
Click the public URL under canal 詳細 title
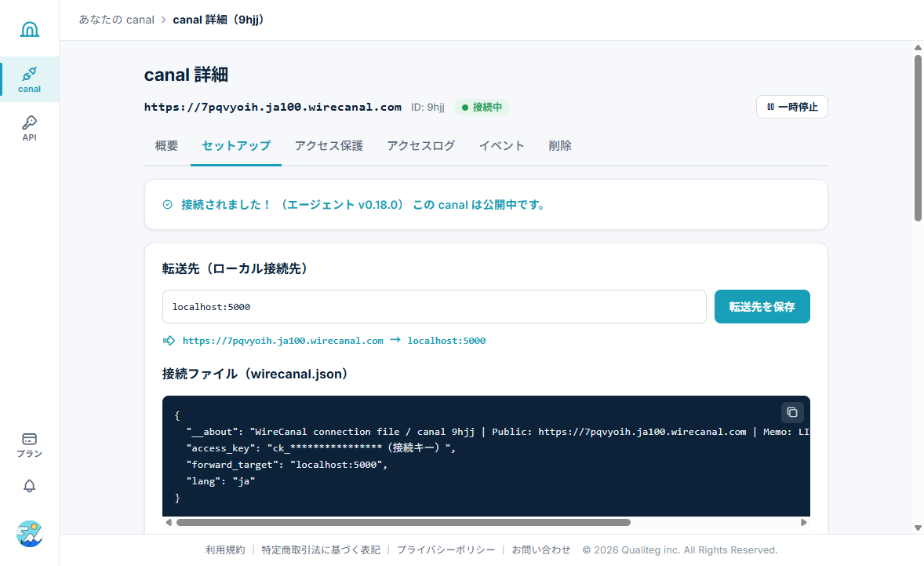point(273,108)
